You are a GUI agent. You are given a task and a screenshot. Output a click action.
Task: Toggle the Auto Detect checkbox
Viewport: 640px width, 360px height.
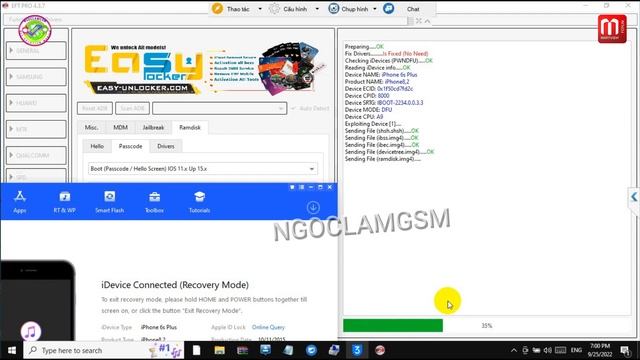(x=293, y=109)
